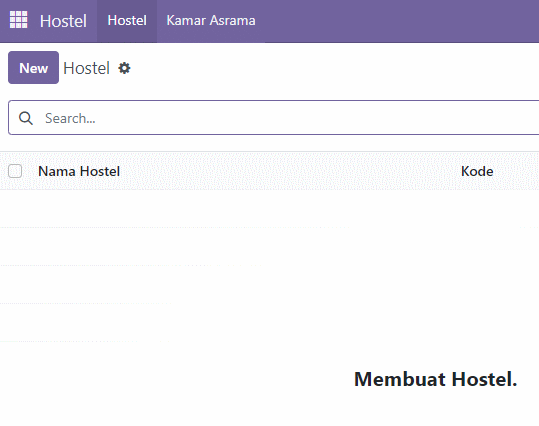Click the second empty list row
Screen dimensions: 539x426
[x=270, y=247]
